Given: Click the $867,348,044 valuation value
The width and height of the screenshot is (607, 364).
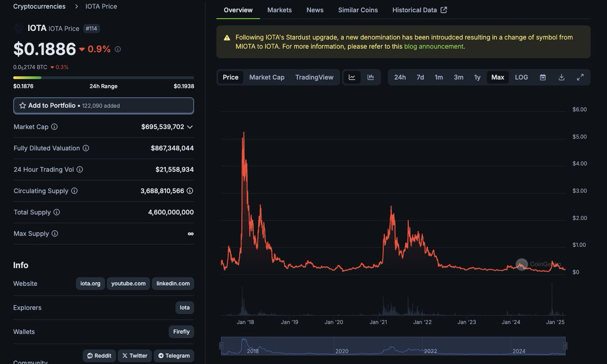Looking at the screenshot, I should [172, 148].
